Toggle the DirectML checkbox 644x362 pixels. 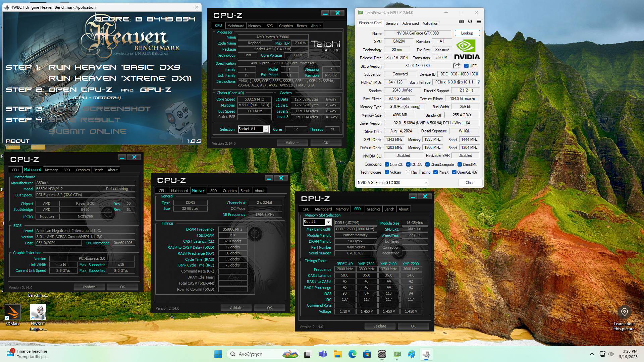[x=460, y=164]
